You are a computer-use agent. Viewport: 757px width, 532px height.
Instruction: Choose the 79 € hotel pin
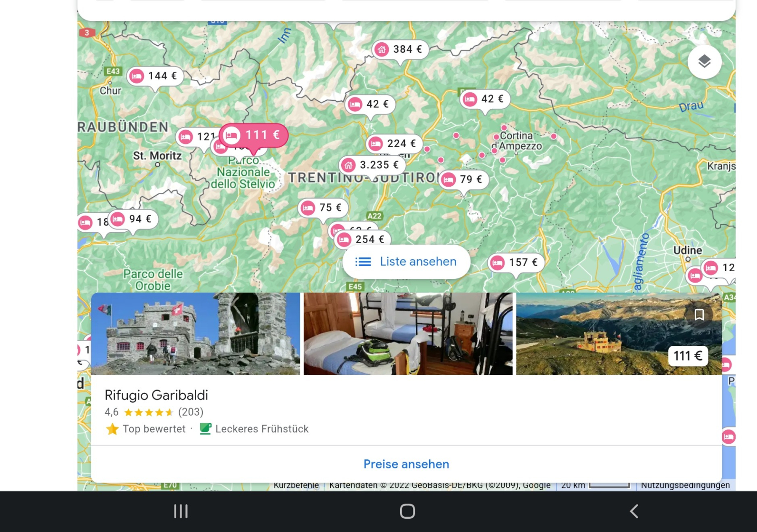coord(463,180)
